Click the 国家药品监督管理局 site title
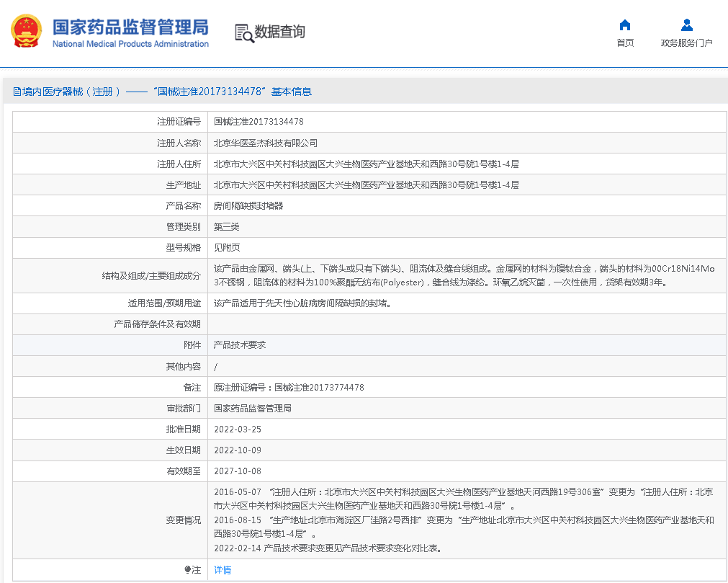Viewport: 728px width, 583px height. point(130,27)
